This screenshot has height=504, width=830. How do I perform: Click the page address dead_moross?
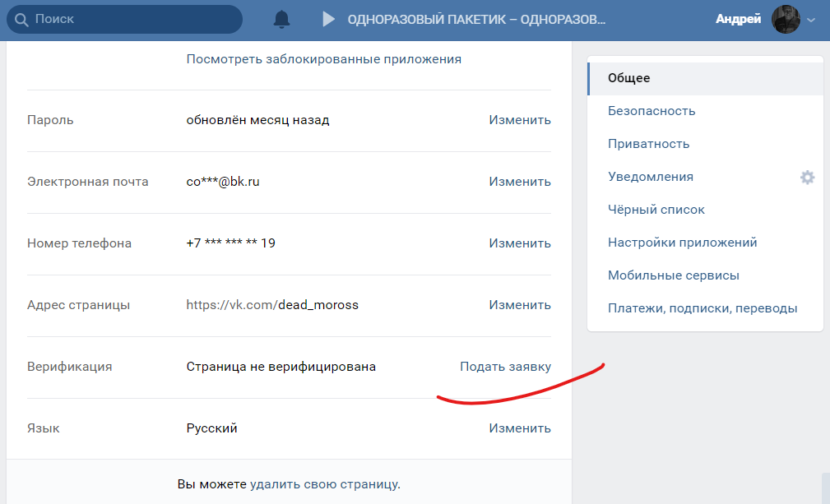[318, 305]
